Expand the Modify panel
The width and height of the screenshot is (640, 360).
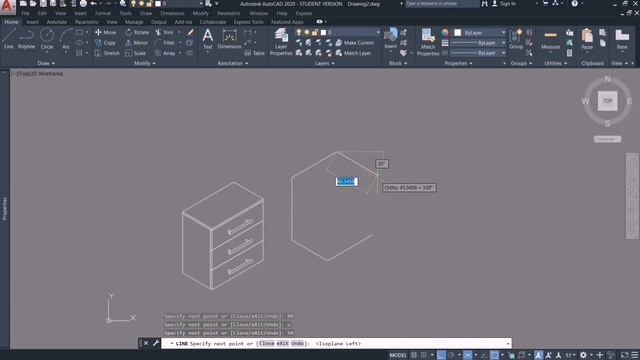(x=144, y=63)
